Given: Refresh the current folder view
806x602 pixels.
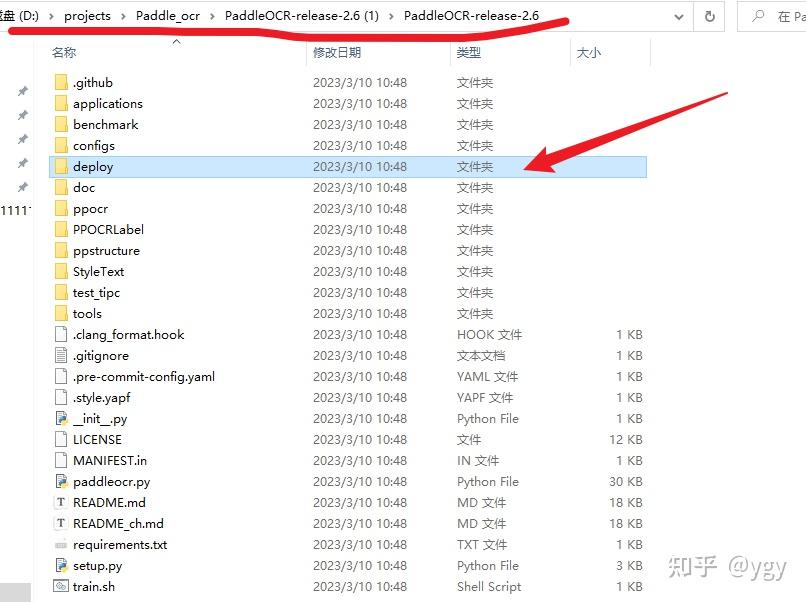Looking at the screenshot, I should click(710, 16).
